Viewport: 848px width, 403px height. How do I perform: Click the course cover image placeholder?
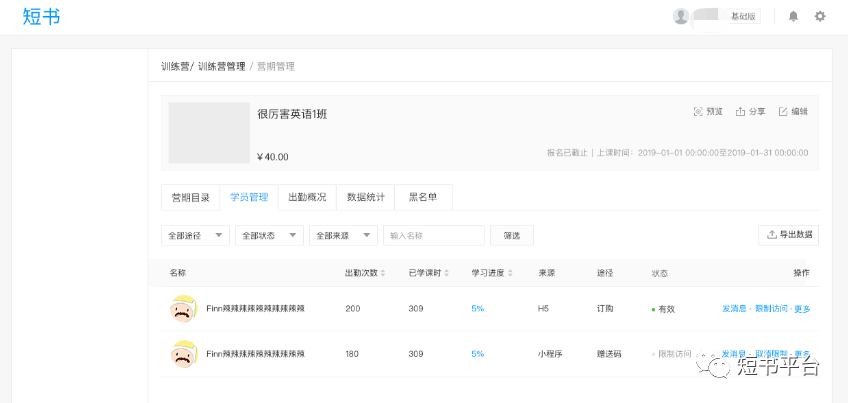(x=209, y=133)
